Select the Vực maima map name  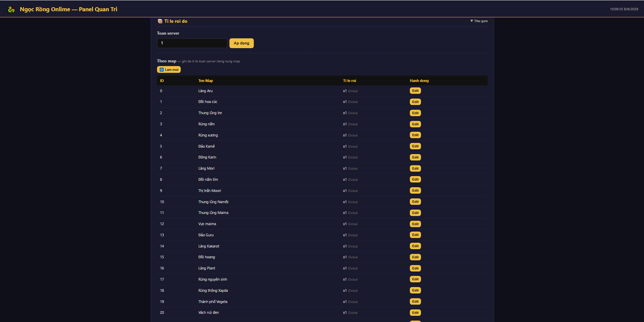click(206, 224)
